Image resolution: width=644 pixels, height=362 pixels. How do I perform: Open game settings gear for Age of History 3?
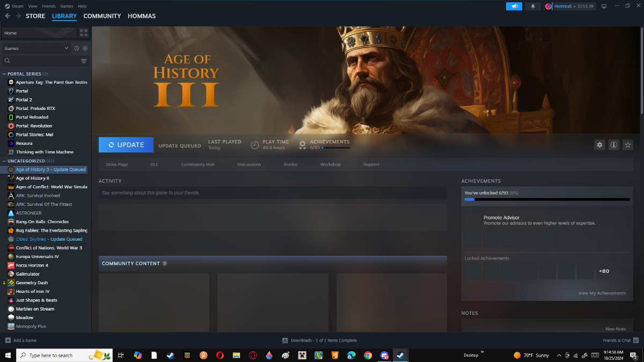599,145
